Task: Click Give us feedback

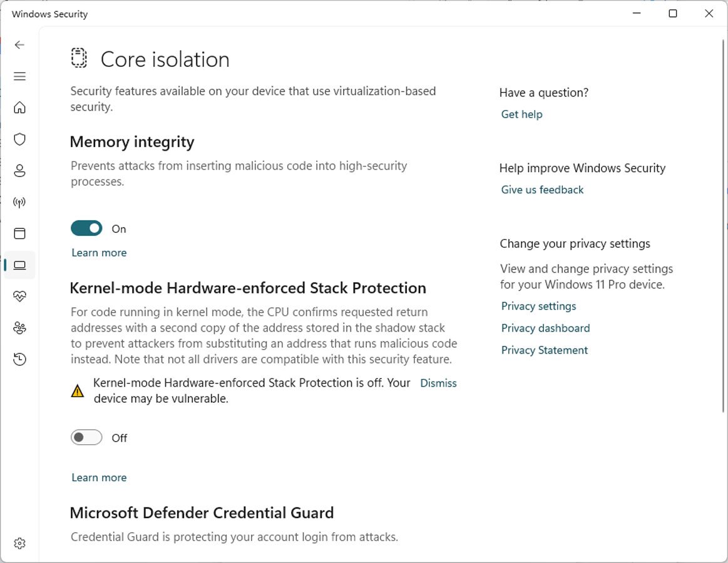Action: (542, 190)
